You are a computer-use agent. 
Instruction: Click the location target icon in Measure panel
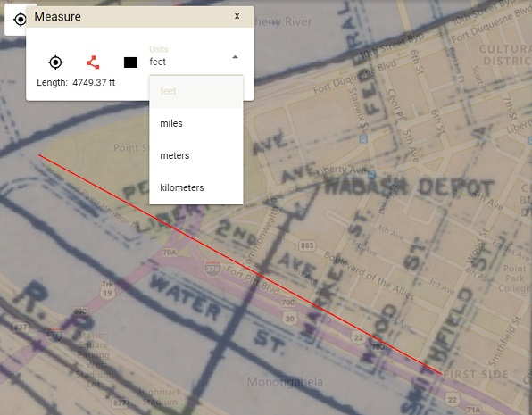[x=55, y=62]
